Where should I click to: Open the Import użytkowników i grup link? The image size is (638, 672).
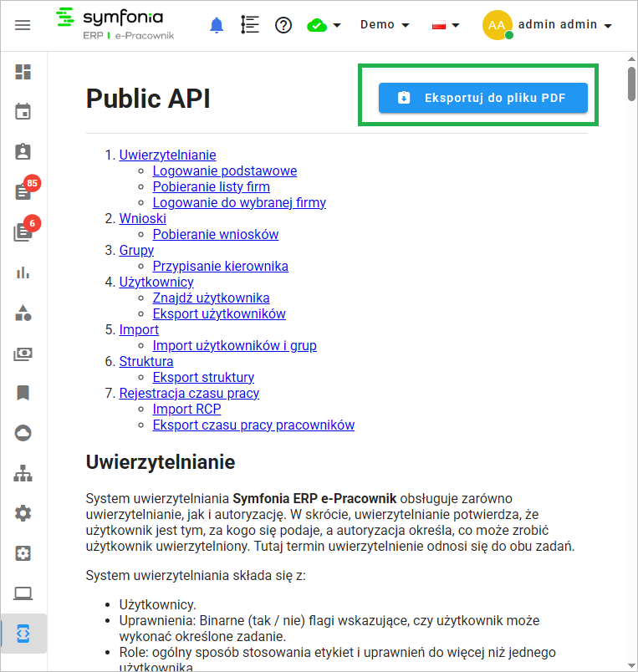[x=234, y=345]
